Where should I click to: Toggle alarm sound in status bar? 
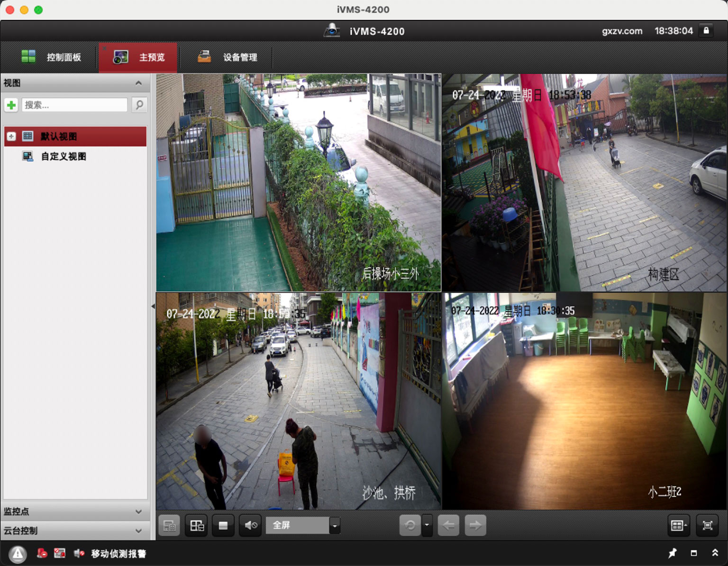tap(79, 553)
